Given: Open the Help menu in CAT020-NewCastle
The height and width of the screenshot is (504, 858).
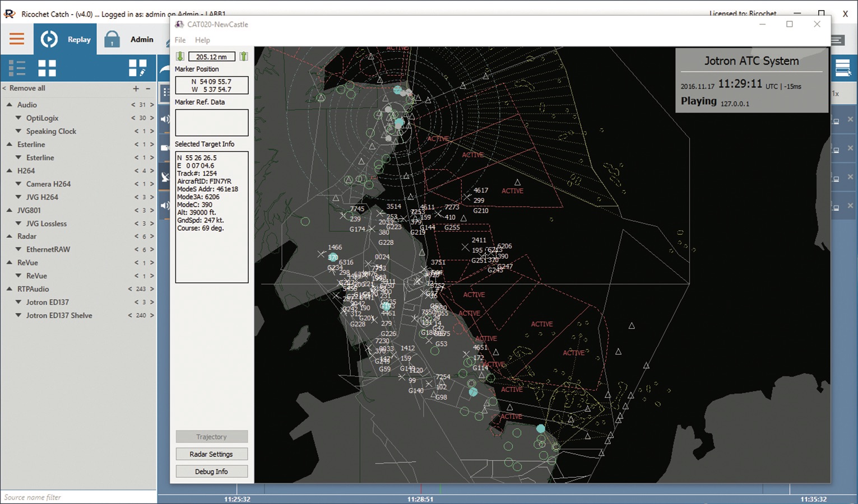Looking at the screenshot, I should 202,40.
